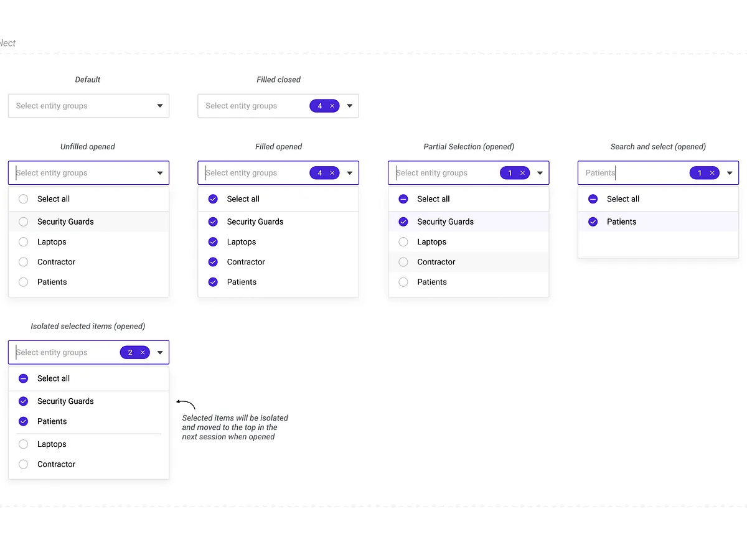Screen dimensions: 747x560
Task: Click indeterminate Select all icon in Partial Selection list
Action: (403, 199)
